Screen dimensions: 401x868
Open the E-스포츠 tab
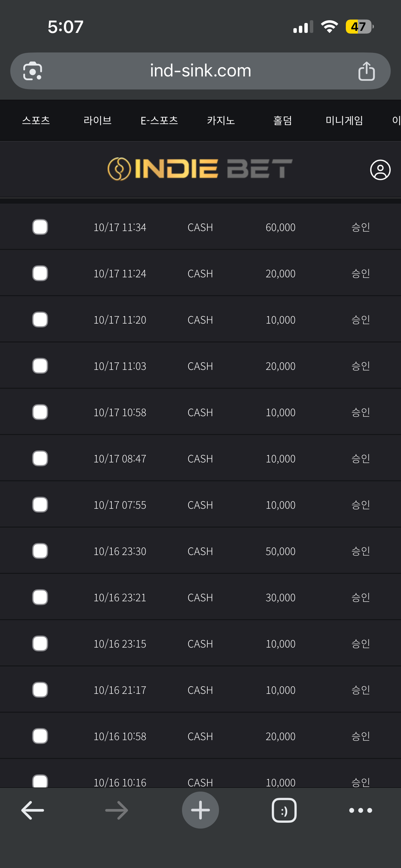coord(159,120)
